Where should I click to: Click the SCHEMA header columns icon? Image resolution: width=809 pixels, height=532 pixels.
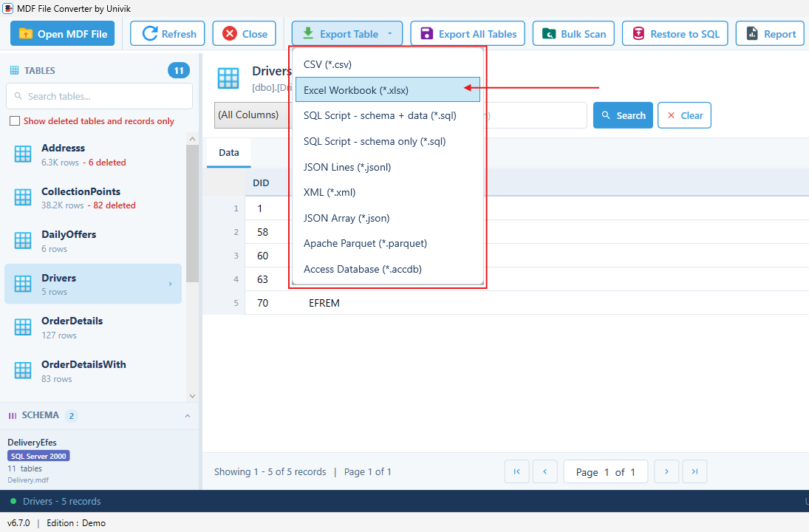coord(13,416)
